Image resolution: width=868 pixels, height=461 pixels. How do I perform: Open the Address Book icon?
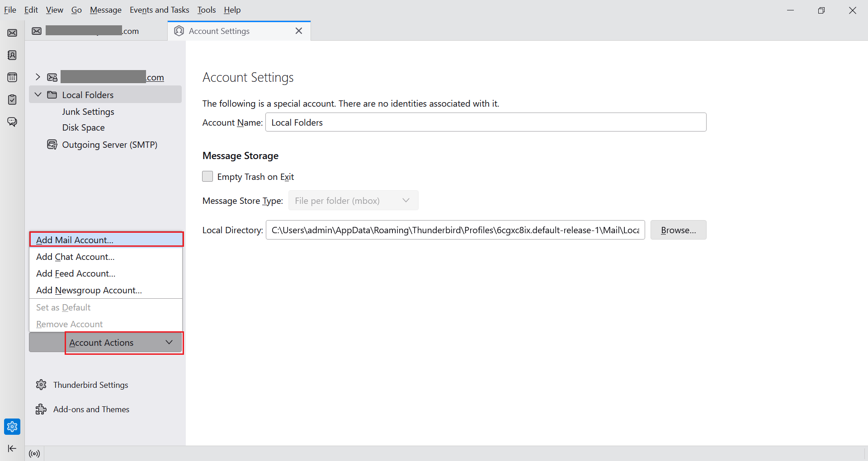tap(12, 55)
